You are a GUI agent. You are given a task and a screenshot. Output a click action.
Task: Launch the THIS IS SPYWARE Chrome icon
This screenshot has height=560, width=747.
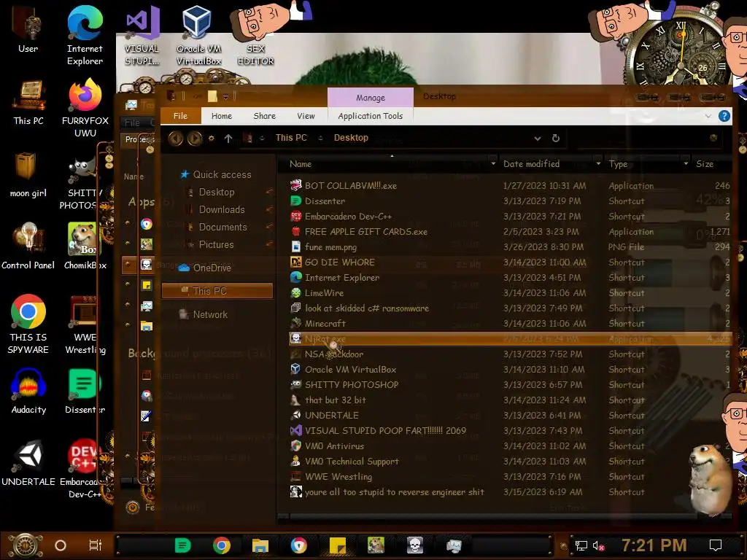28,324
